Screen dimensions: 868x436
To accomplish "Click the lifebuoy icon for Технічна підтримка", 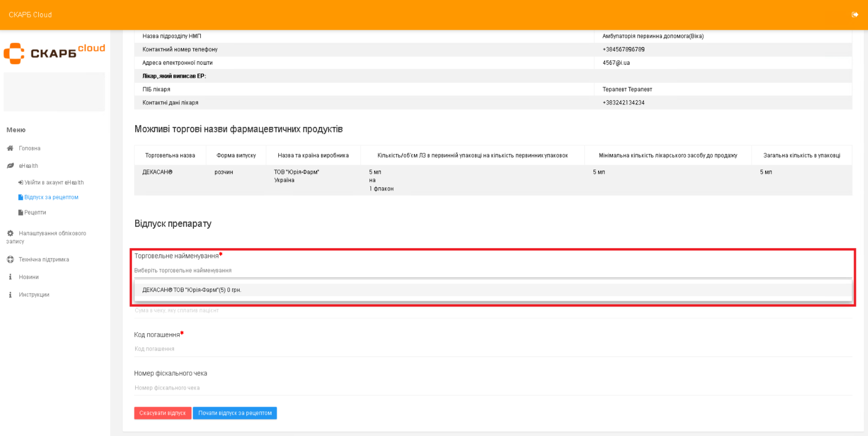I will pyautogui.click(x=10, y=259).
